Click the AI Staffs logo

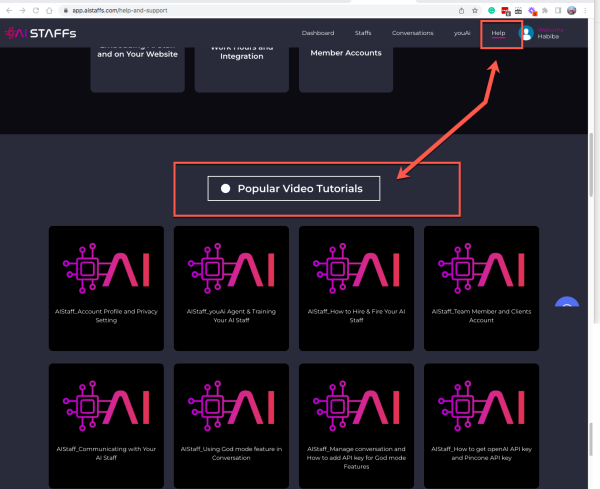[41, 33]
